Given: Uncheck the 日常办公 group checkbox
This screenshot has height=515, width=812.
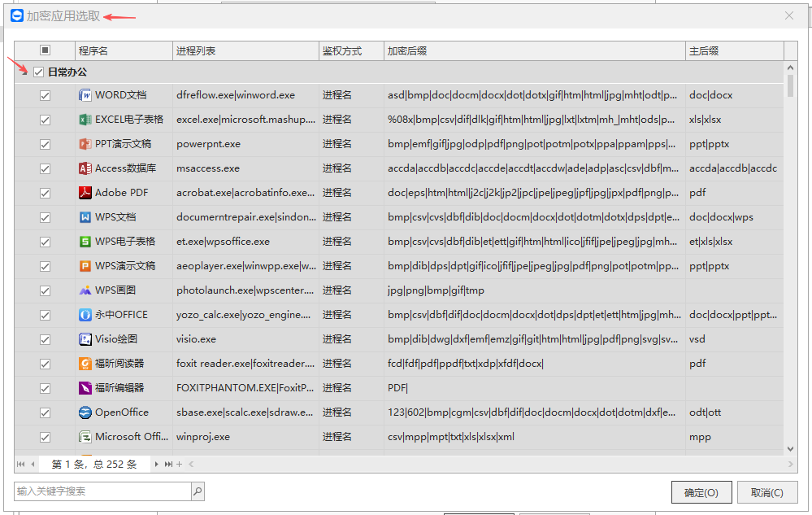Looking at the screenshot, I should pyautogui.click(x=38, y=72).
